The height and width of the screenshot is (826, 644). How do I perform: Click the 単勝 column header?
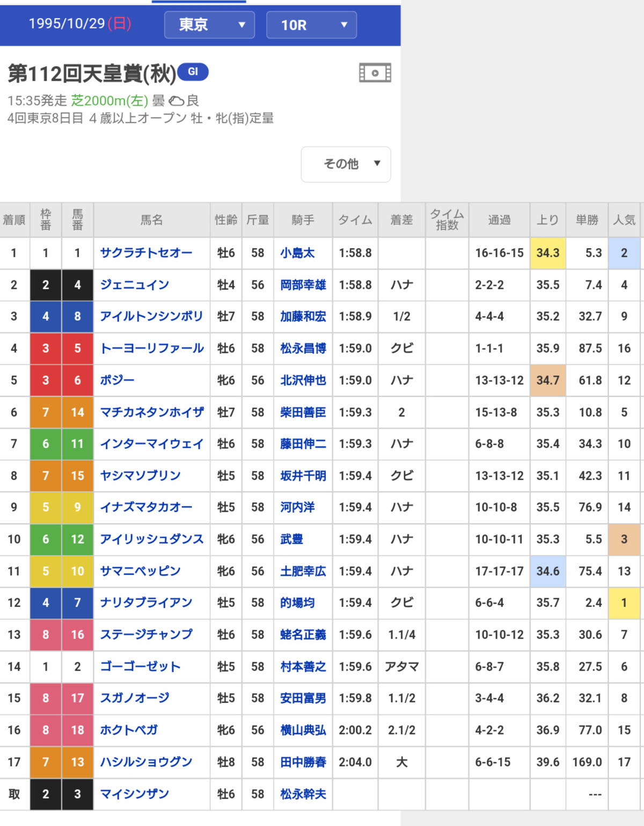point(587,220)
